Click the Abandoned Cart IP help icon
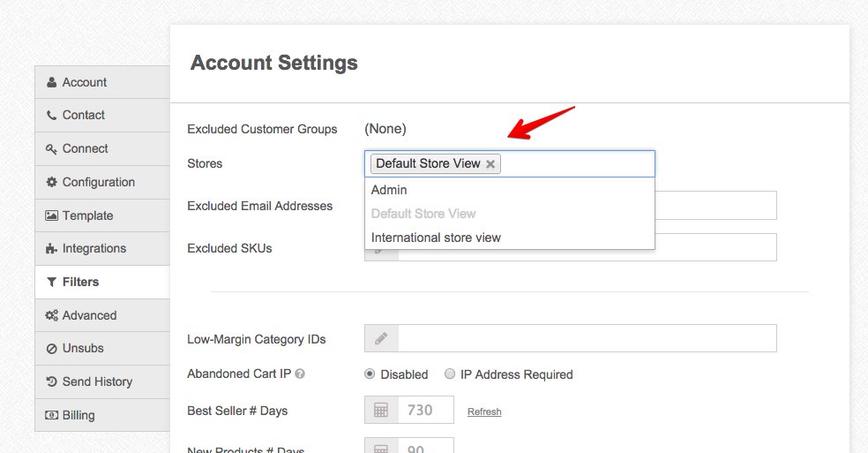Viewport: 868px width, 453px height. (300, 374)
